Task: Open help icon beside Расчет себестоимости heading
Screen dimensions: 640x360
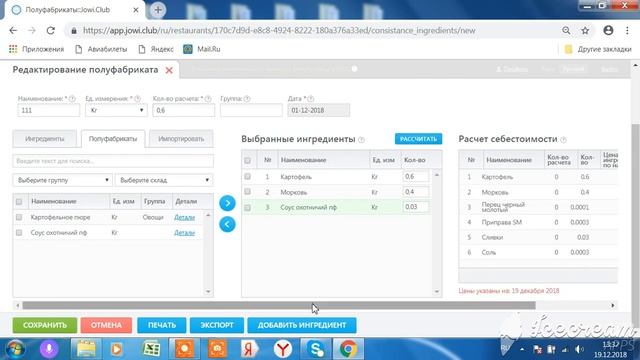Action: (x=563, y=140)
